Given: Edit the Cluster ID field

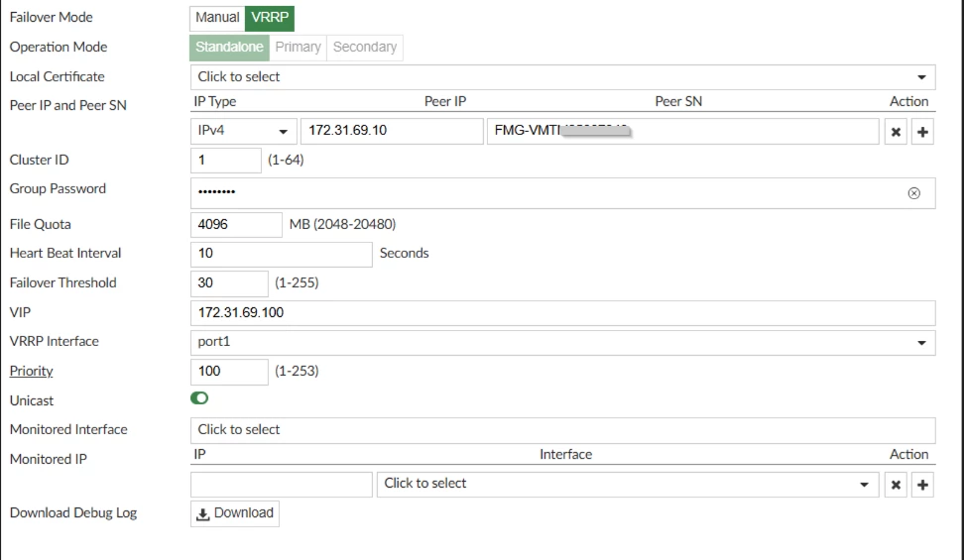Looking at the screenshot, I should (x=226, y=161).
